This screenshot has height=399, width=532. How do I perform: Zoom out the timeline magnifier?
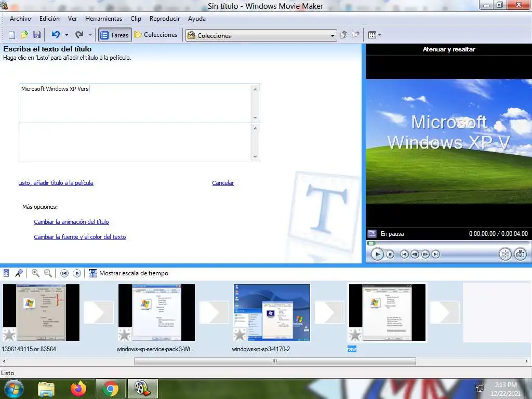(x=48, y=273)
